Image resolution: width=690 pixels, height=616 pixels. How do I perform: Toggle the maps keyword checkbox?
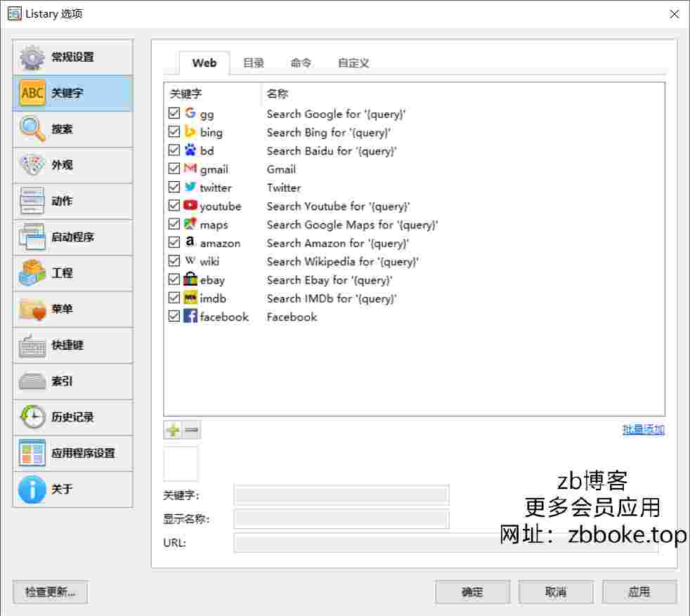click(x=174, y=224)
